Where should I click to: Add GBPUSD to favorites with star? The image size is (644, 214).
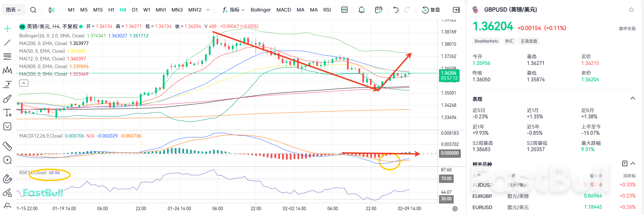pyautogui.click(x=631, y=10)
